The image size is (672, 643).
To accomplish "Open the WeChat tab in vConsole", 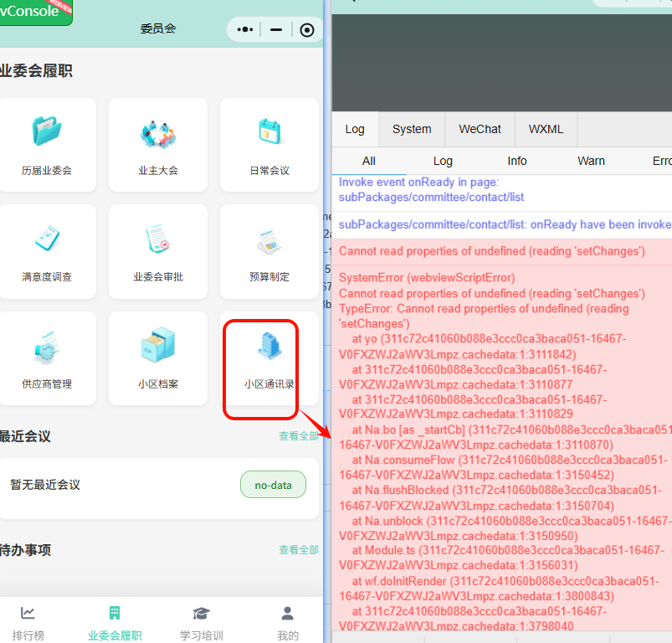I will [x=479, y=129].
